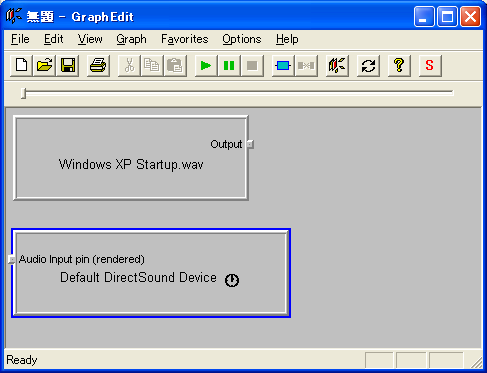487x373 pixels.
Task: Click the Audio Input pin connector square
Action: (11, 259)
